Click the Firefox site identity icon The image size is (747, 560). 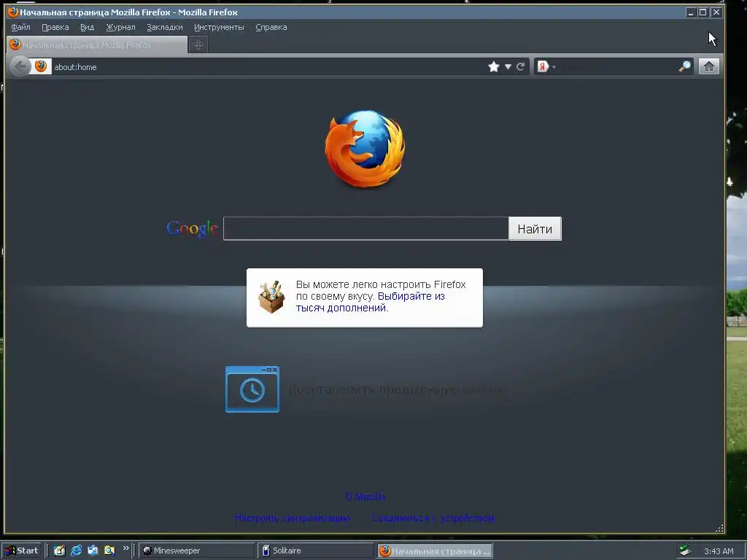click(x=41, y=66)
